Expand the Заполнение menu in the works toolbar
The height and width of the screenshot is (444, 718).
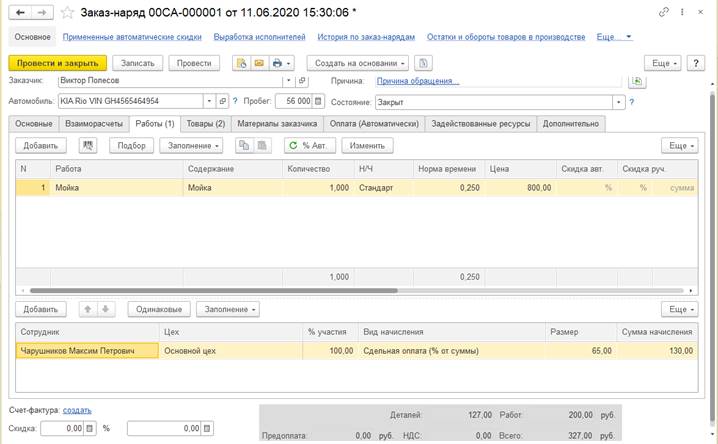click(x=194, y=145)
